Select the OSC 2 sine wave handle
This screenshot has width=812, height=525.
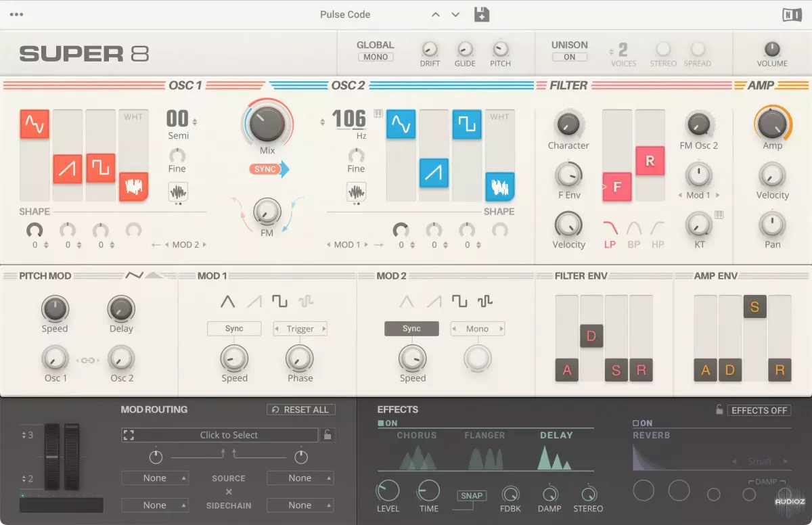point(401,125)
